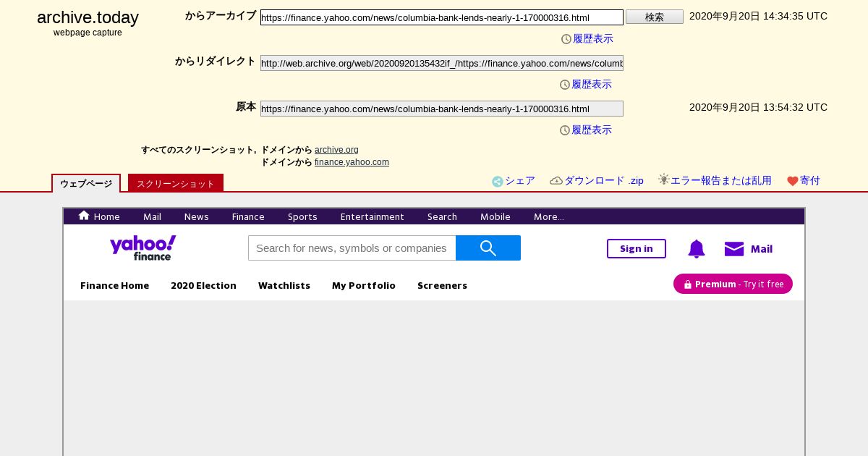Open Finance in the Yahoo top bar
This screenshot has height=456, width=868.
point(248,216)
